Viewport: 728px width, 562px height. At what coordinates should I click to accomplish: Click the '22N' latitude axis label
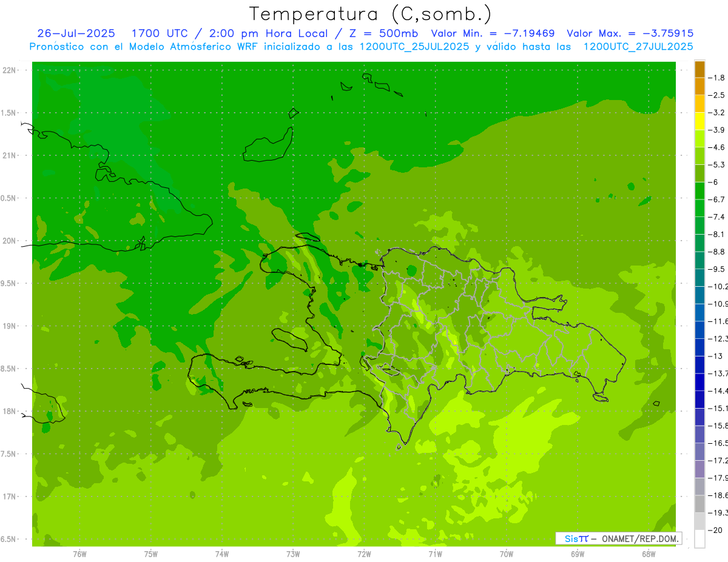(9, 70)
